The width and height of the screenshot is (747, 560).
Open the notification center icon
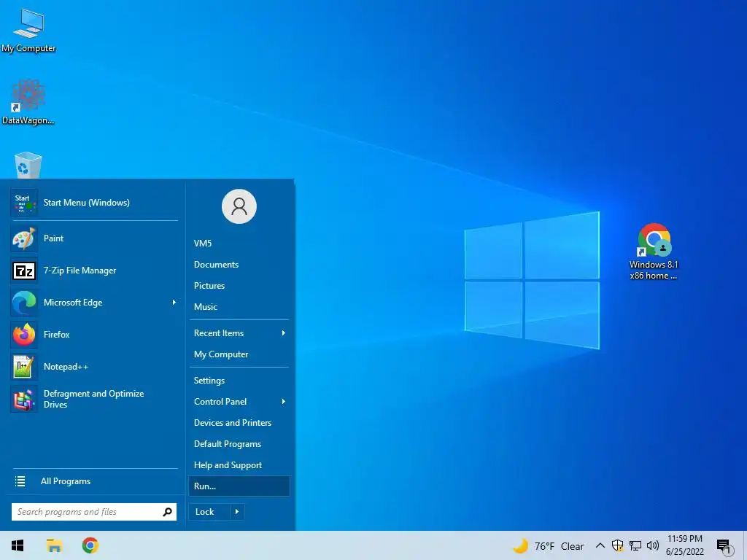(724, 546)
